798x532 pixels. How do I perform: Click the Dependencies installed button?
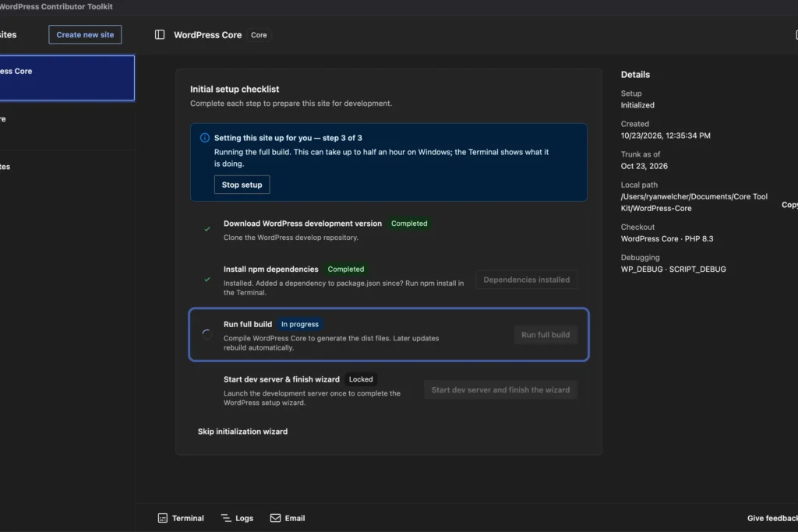[526, 280]
